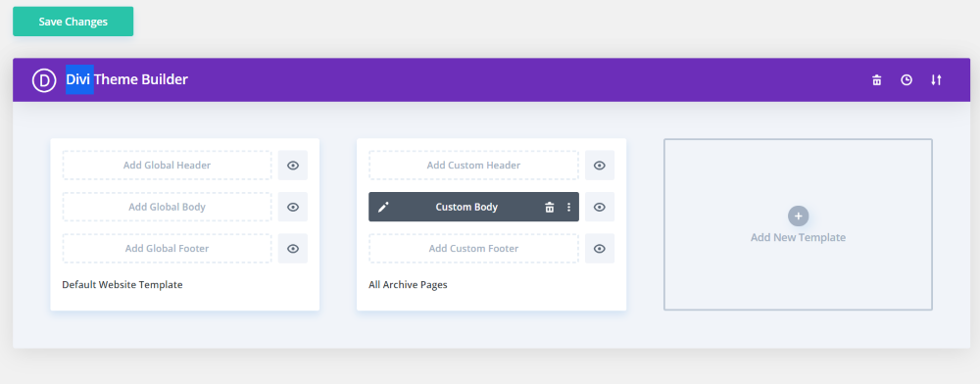Select the All Archive Pages template label
980x384 pixels.
tap(408, 285)
